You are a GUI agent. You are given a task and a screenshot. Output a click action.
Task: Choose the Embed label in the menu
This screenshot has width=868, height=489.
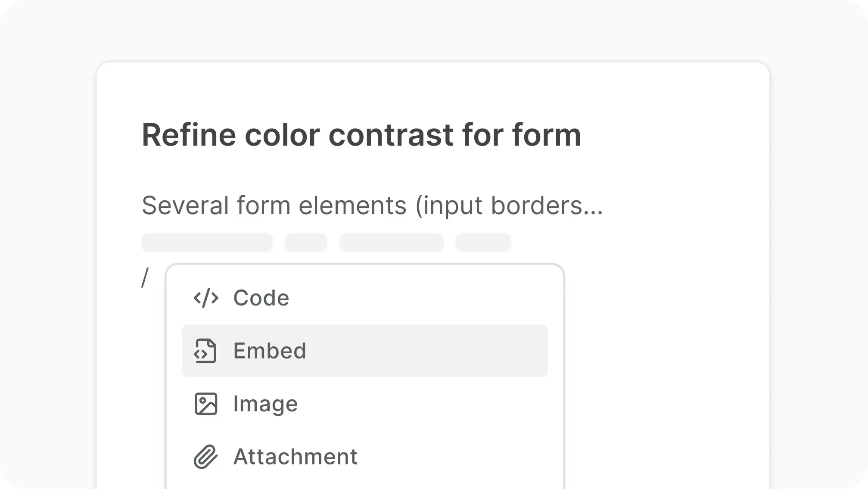click(x=270, y=351)
